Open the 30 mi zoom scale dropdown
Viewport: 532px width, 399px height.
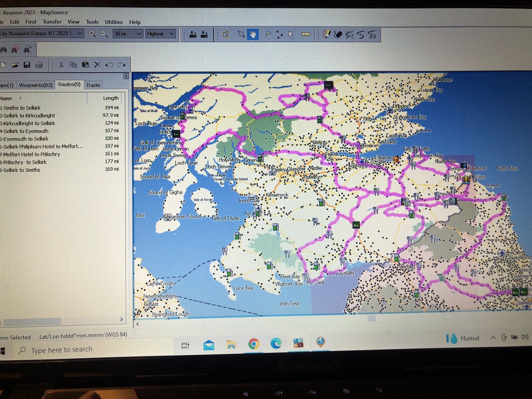tap(128, 34)
